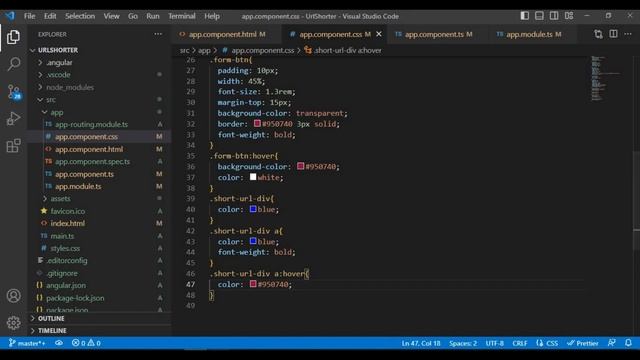Click the eye icon in status bar
This screenshot has height=360, width=640.
[x=59, y=343]
